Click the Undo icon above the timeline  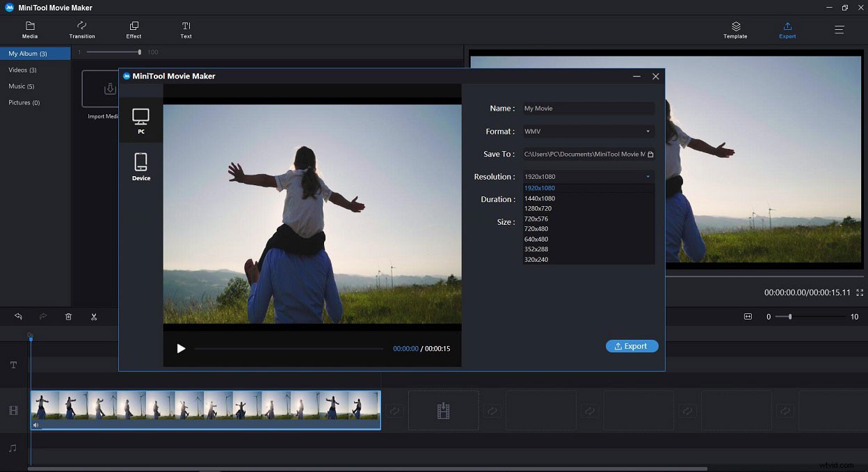pos(18,316)
